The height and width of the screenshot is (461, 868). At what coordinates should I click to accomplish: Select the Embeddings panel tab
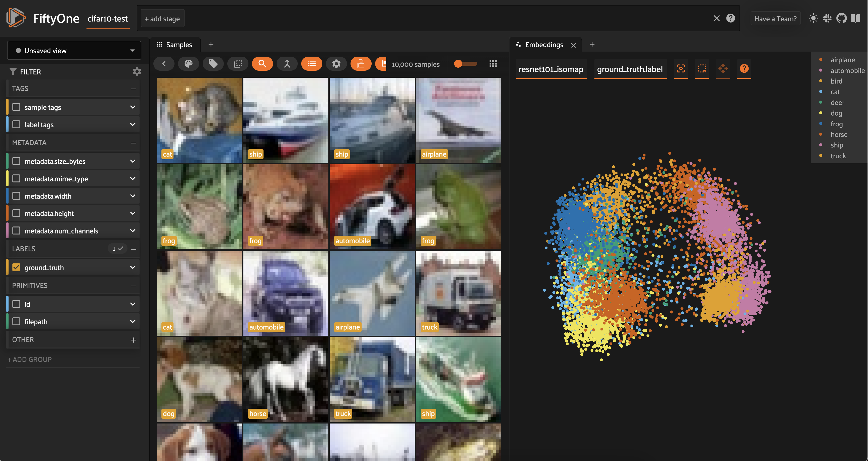click(544, 45)
